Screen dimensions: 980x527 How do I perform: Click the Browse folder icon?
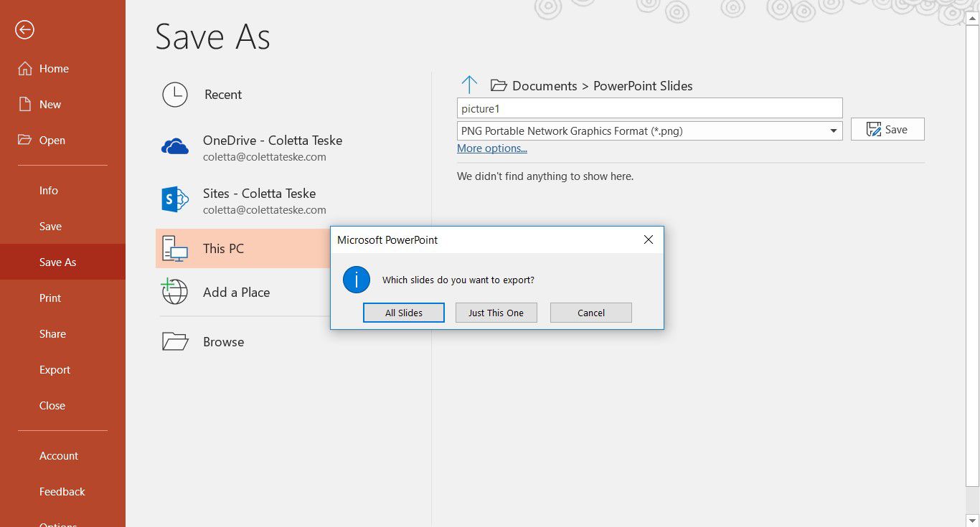coord(175,341)
